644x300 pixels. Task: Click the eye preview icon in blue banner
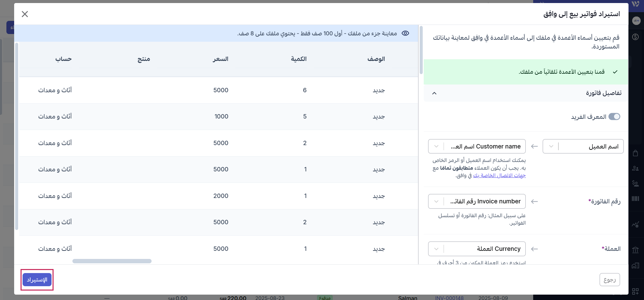click(x=405, y=33)
